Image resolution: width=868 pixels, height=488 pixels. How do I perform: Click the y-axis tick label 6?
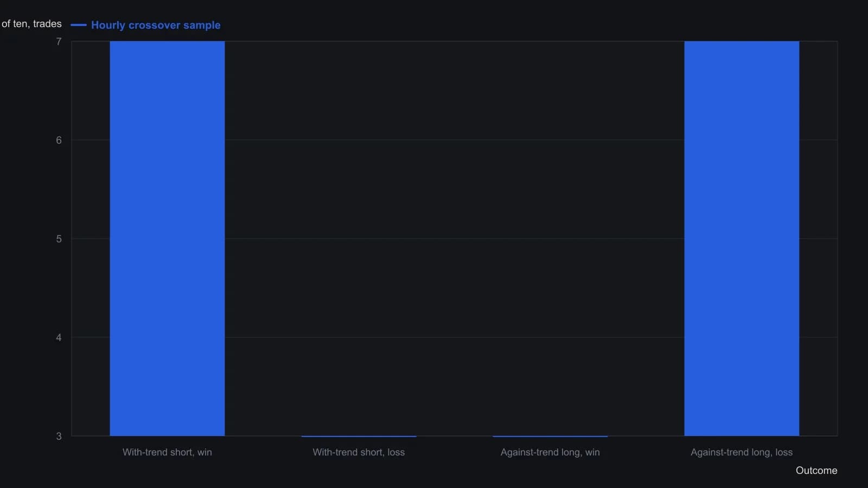pos(59,140)
